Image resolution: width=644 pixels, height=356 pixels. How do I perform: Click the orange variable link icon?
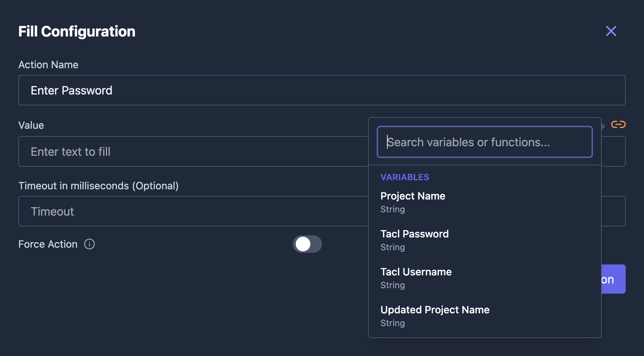(x=618, y=125)
